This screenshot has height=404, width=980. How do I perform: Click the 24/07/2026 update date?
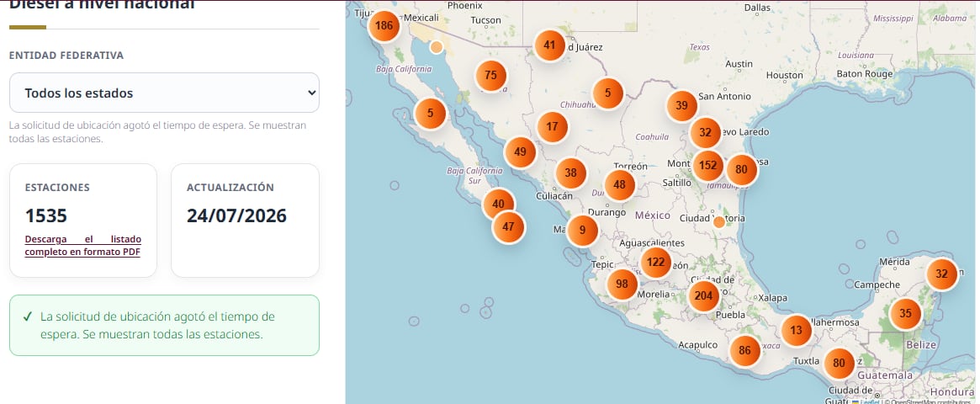pyautogui.click(x=237, y=216)
